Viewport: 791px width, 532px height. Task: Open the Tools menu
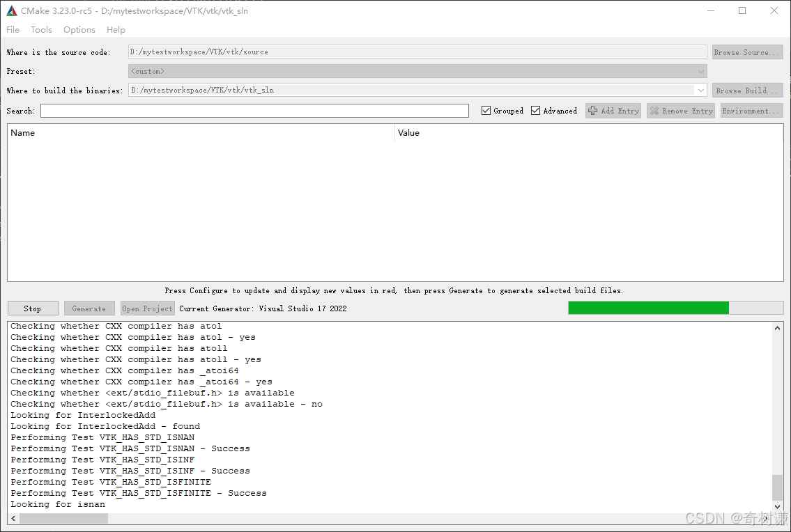[41, 30]
